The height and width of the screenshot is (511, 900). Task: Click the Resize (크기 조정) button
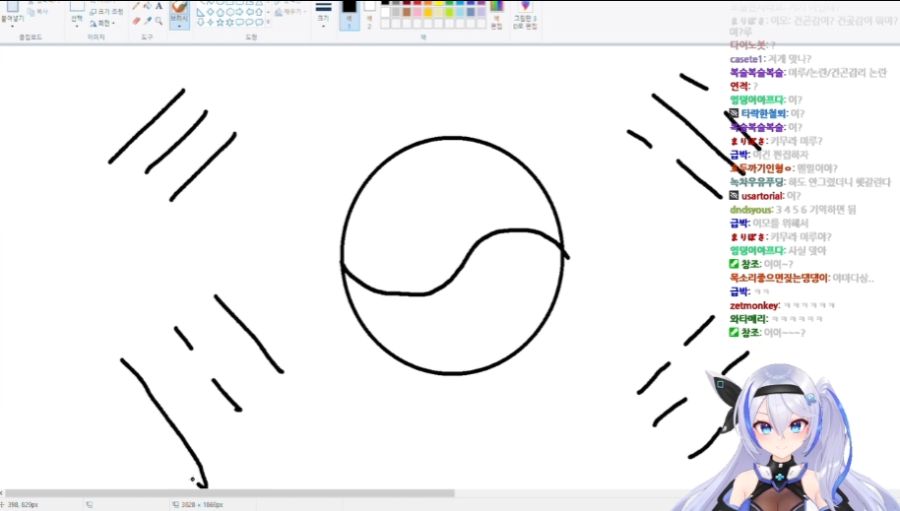pos(106,13)
